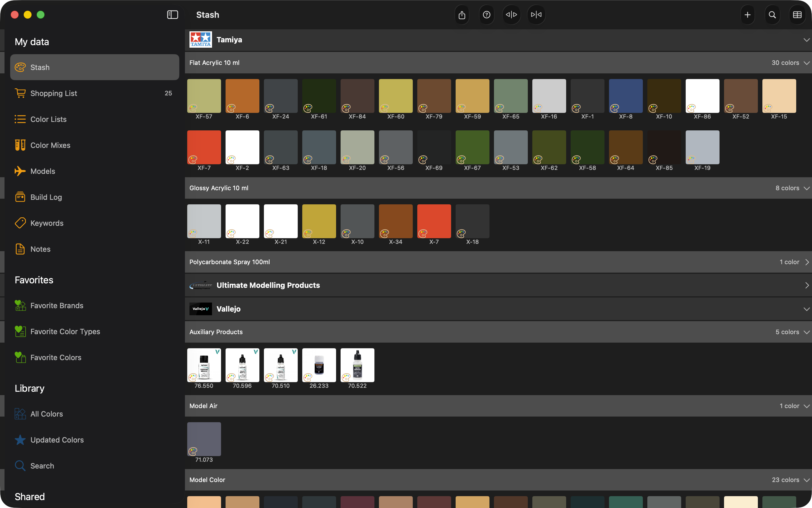This screenshot has height=508, width=812.
Task: Click palette badge on X-11 swatch
Action: [193, 233]
